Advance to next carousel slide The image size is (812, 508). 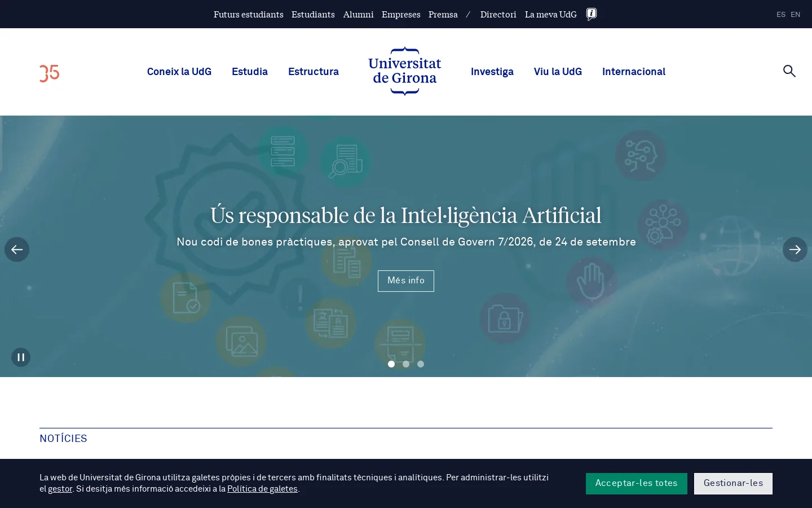coord(795,249)
